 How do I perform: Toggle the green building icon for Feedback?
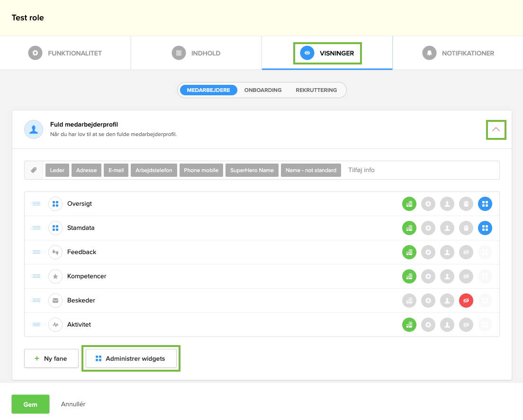click(x=409, y=252)
